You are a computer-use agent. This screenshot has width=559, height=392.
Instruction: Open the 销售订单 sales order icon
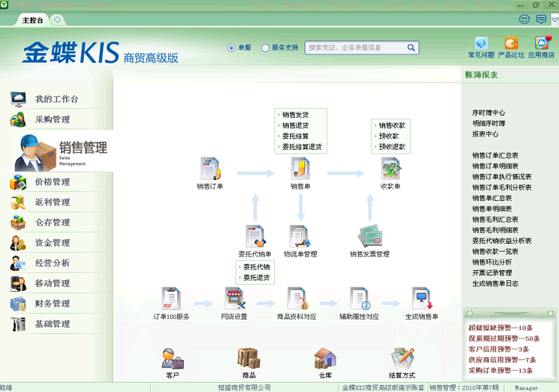click(210, 168)
